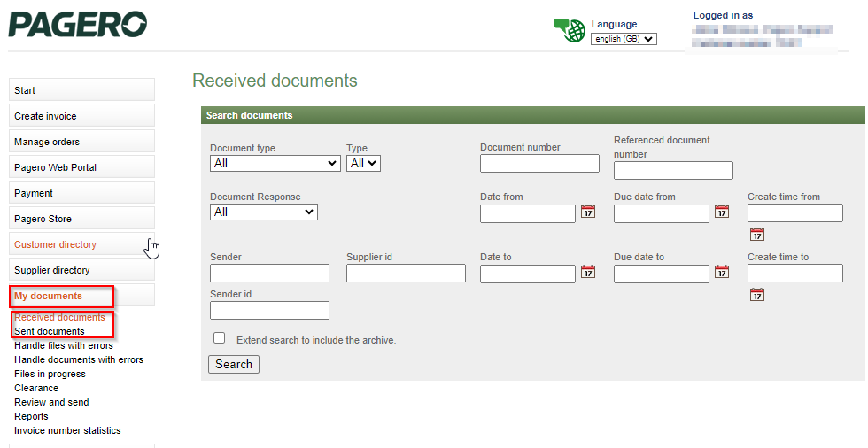868x448 pixels.
Task: Open Customer directory menu item
Action: click(81, 244)
